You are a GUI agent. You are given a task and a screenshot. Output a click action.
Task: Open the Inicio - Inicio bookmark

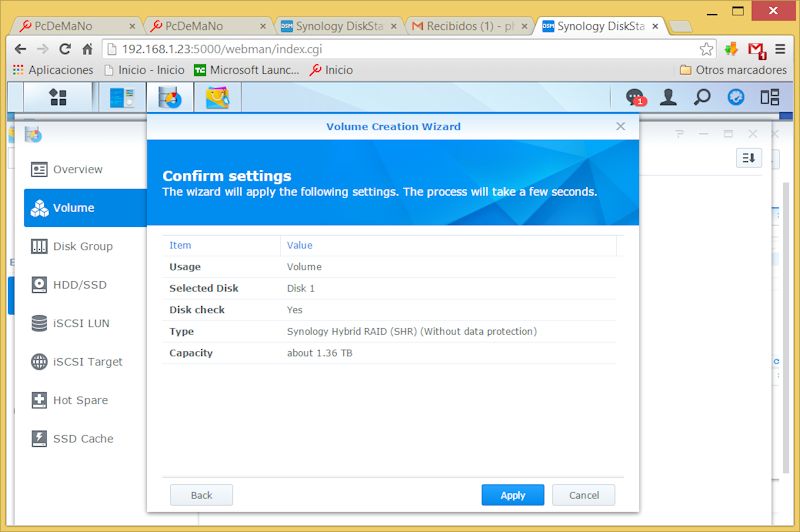(x=144, y=70)
